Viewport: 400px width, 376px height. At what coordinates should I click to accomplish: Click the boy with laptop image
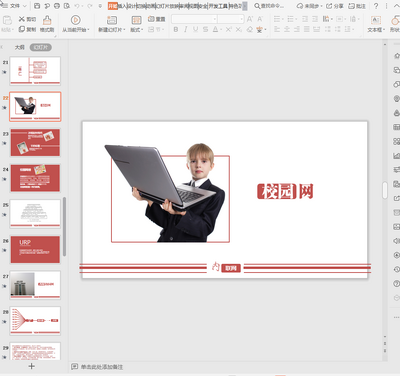tap(165, 193)
